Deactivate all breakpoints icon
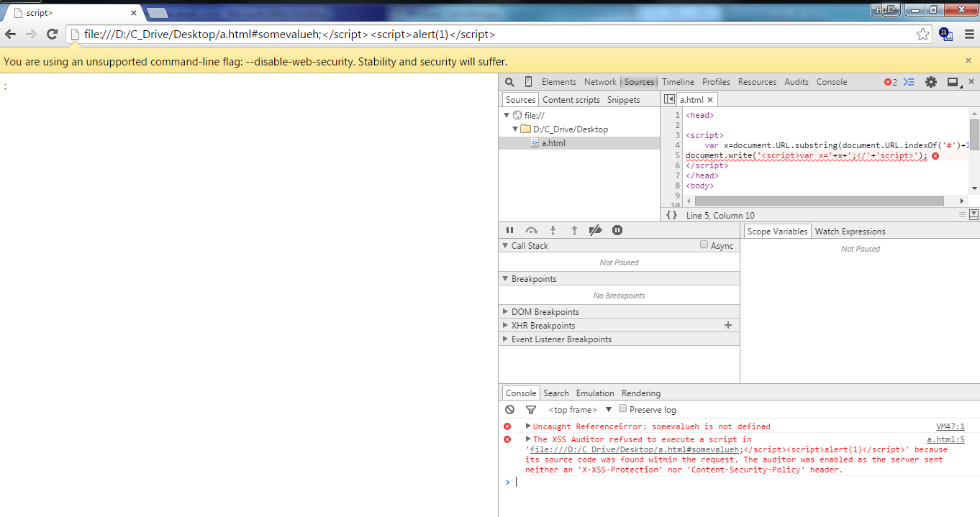The width and height of the screenshot is (980, 517). [x=595, y=230]
